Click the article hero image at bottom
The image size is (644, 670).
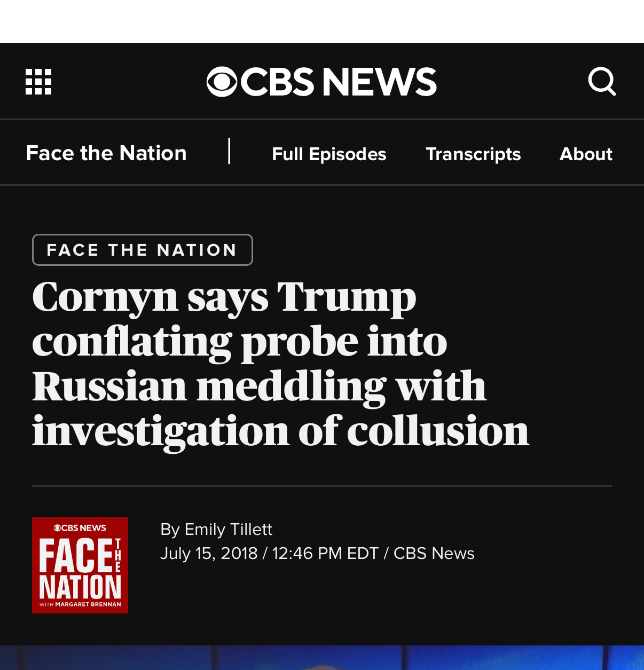click(x=322, y=658)
